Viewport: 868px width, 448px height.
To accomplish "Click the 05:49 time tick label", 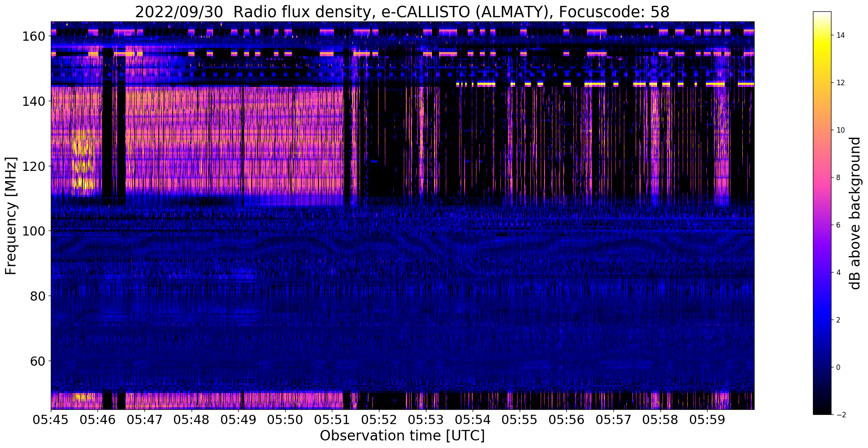I will (x=239, y=420).
